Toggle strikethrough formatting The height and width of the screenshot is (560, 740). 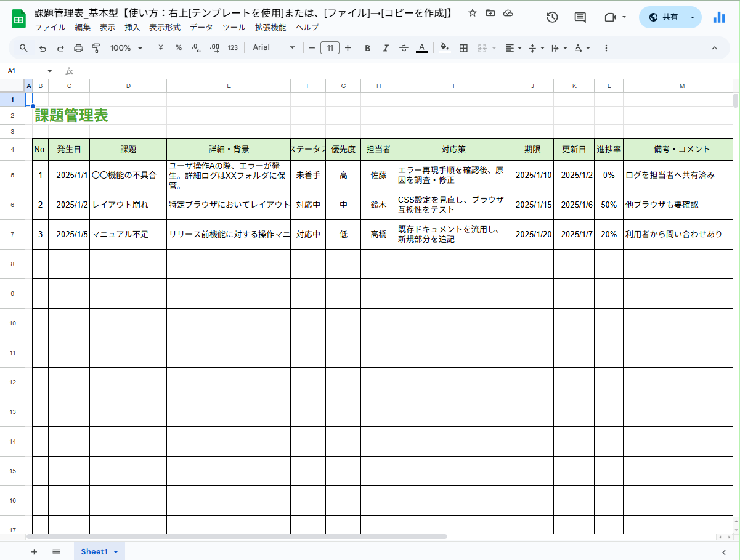pyautogui.click(x=404, y=47)
